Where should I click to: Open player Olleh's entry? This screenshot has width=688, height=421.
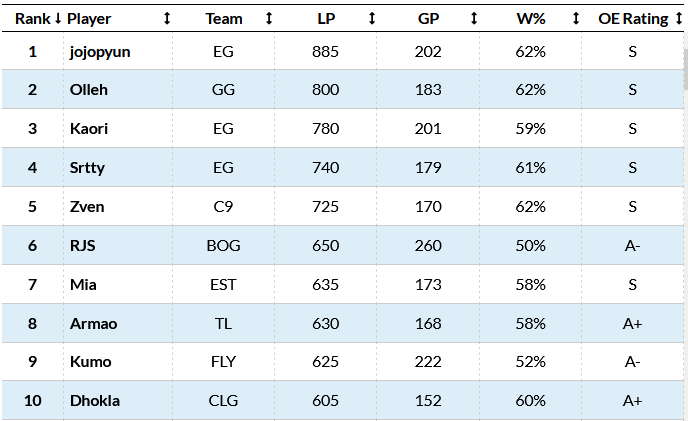[x=87, y=90]
